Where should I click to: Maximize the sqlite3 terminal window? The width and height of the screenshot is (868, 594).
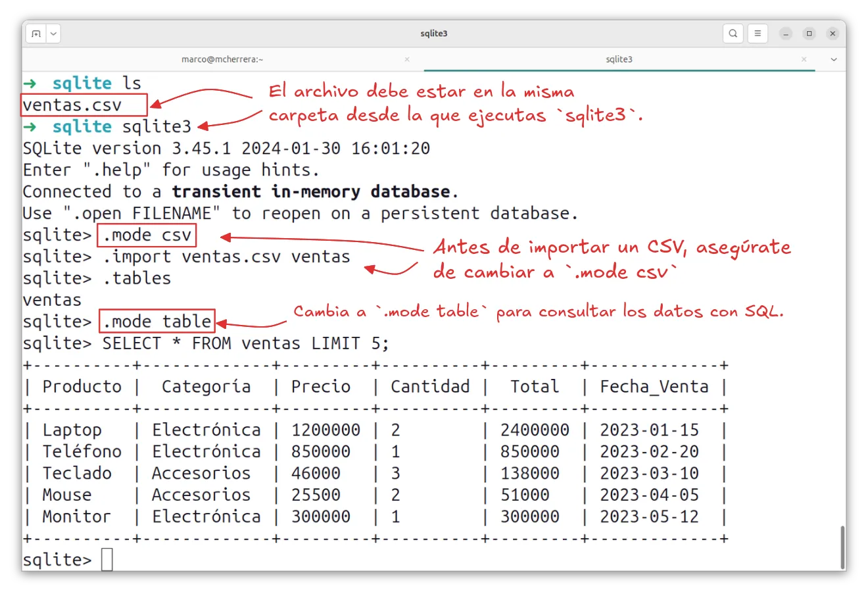coord(809,34)
